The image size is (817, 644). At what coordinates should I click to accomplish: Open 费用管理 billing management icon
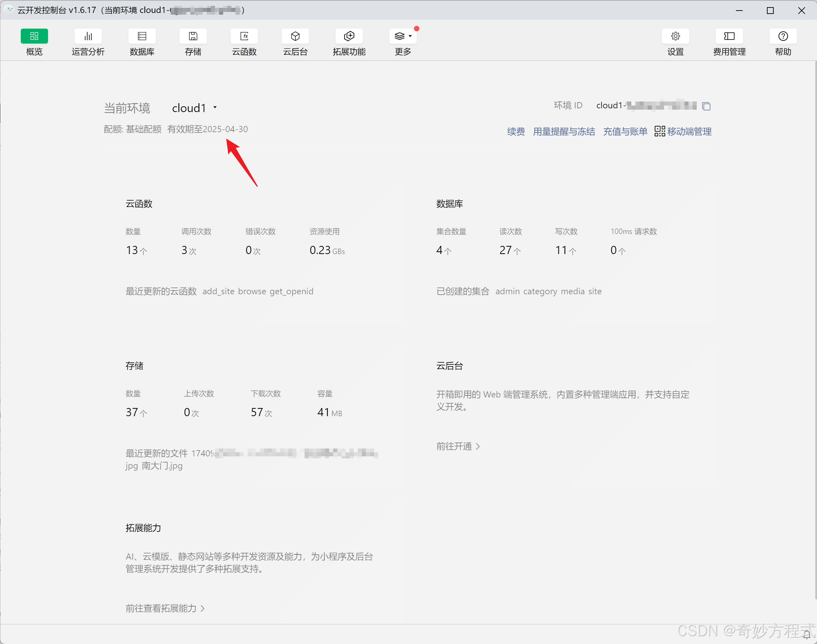coord(729,36)
